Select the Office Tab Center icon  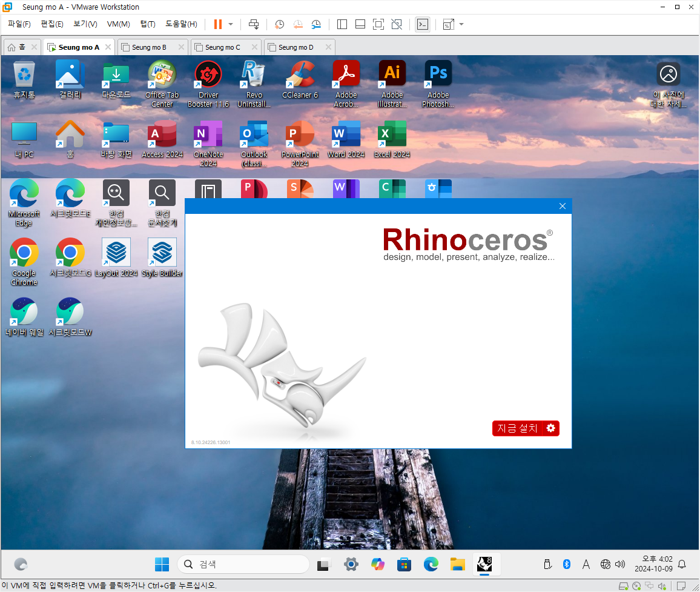pos(162,84)
